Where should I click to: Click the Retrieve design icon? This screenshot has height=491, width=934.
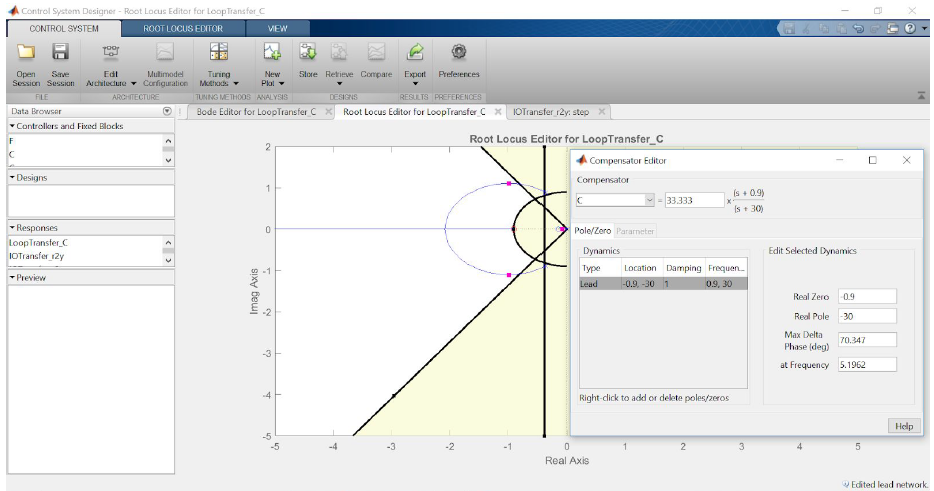tap(339, 52)
